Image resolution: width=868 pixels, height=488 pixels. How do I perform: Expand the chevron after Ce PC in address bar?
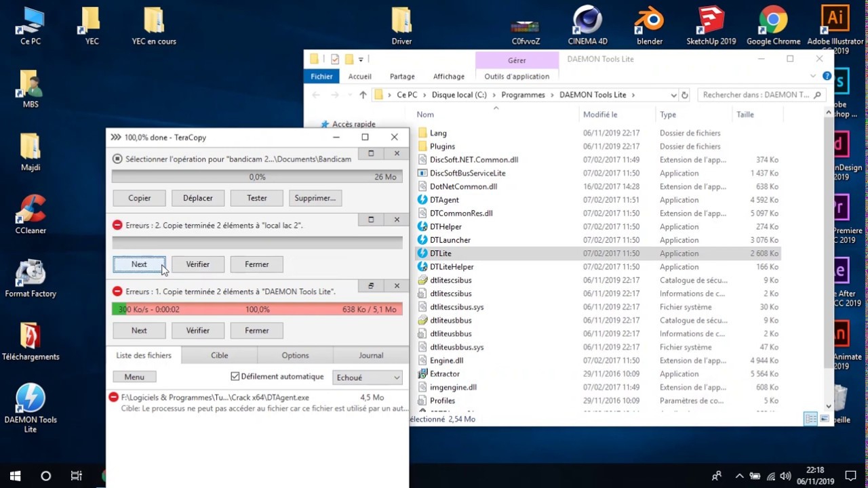tap(425, 95)
